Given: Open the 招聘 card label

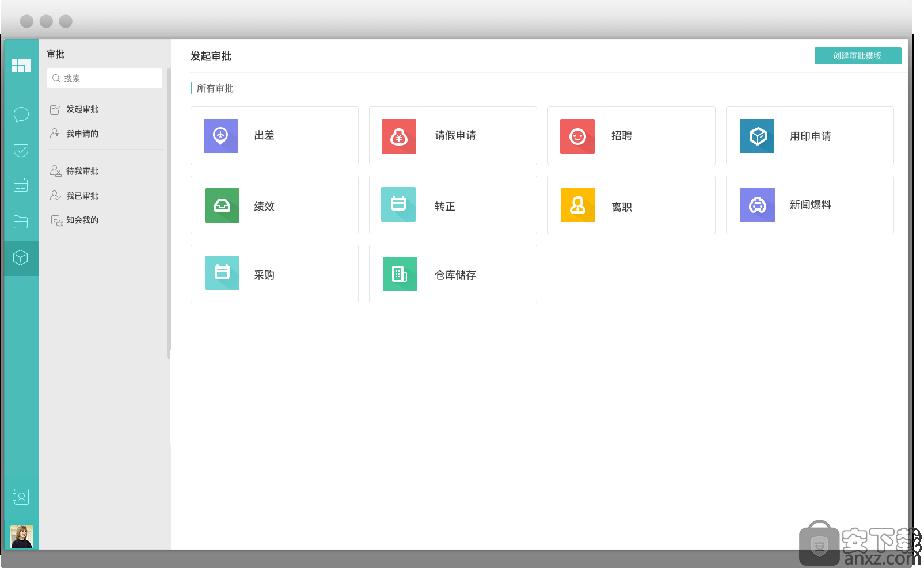Looking at the screenshot, I should tap(622, 136).
